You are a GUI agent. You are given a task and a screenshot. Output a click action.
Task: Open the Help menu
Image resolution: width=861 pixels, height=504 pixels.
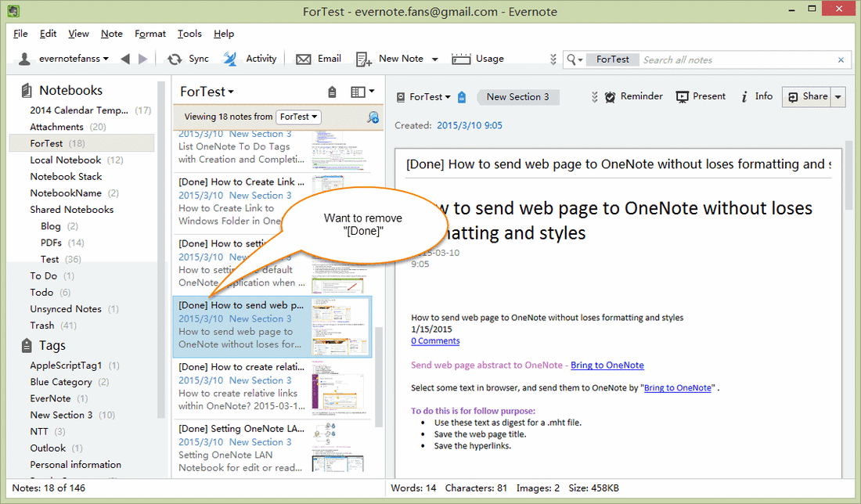pyautogui.click(x=224, y=34)
